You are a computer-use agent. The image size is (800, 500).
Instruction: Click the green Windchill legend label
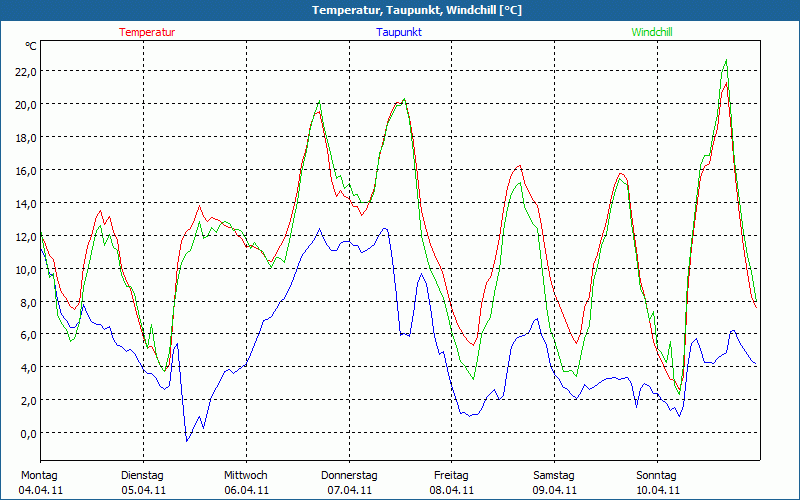652,32
